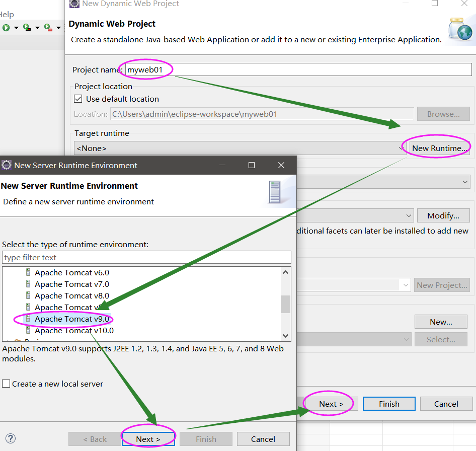Click the Browse... button

[443, 114]
